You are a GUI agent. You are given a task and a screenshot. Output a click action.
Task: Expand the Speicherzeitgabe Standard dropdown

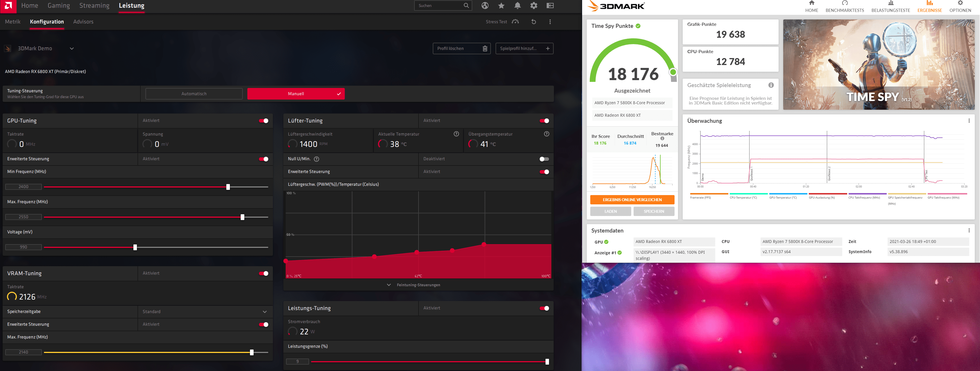point(265,312)
